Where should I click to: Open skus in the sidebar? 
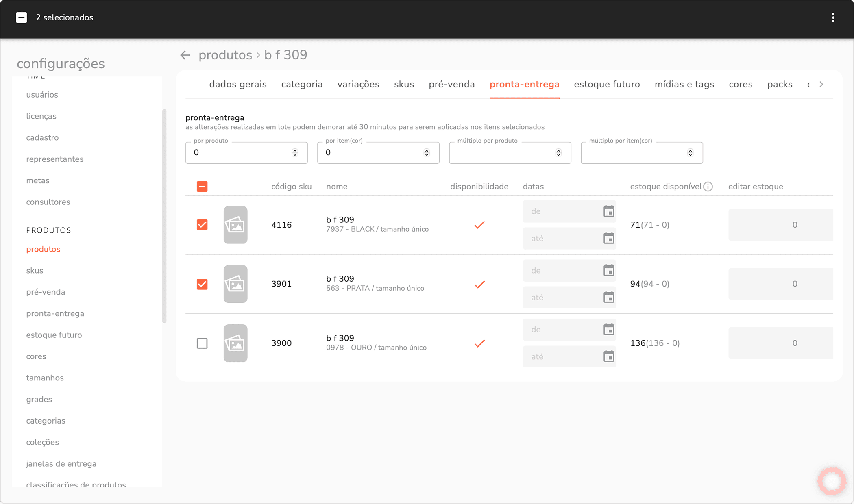pyautogui.click(x=35, y=271)
